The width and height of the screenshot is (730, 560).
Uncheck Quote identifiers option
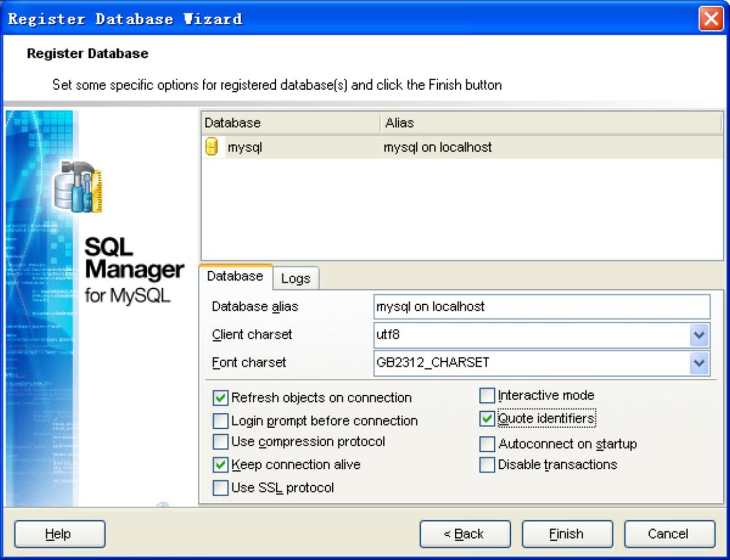click(487, 418)
